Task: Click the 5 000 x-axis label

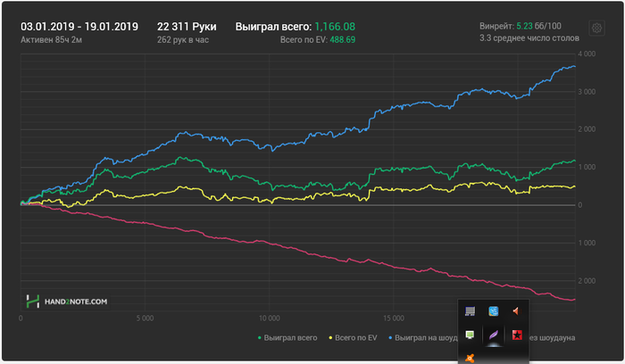Action: (145, 318)
